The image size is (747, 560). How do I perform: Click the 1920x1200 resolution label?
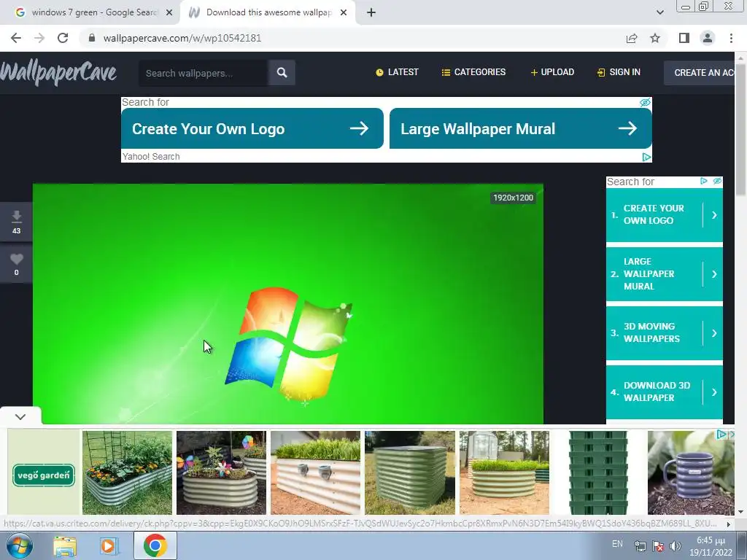pyautogui.click(x=513, y=198)
